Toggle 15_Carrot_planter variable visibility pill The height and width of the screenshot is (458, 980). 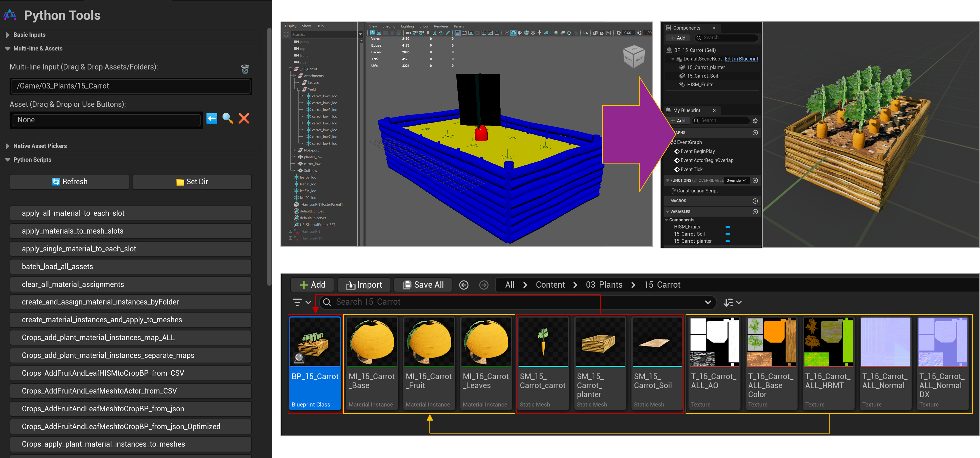coord(727,241)
